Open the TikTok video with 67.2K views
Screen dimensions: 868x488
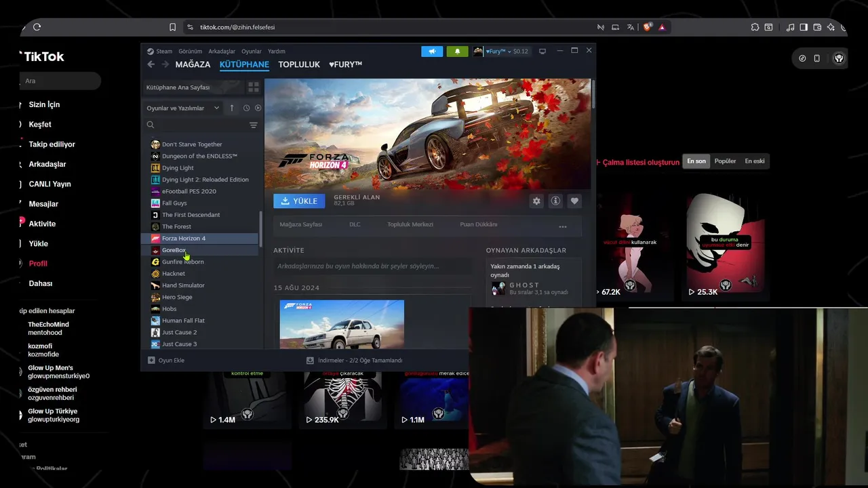pos(635,245)
